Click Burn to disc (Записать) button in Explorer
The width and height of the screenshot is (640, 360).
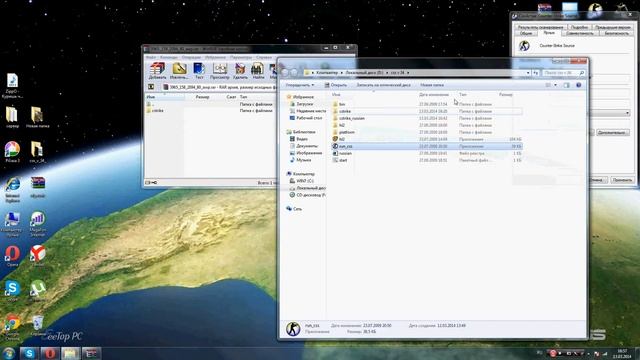coord(383,85)
